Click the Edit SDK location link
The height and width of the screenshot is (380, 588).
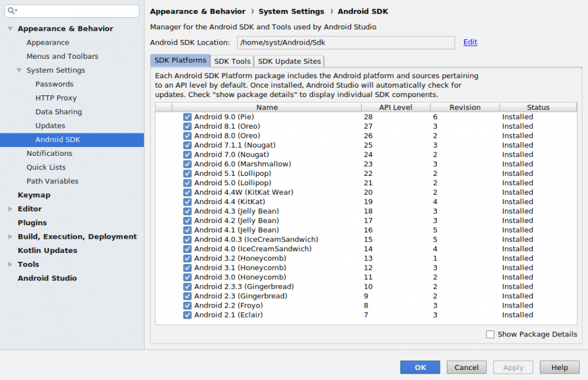tap(470, 42)
